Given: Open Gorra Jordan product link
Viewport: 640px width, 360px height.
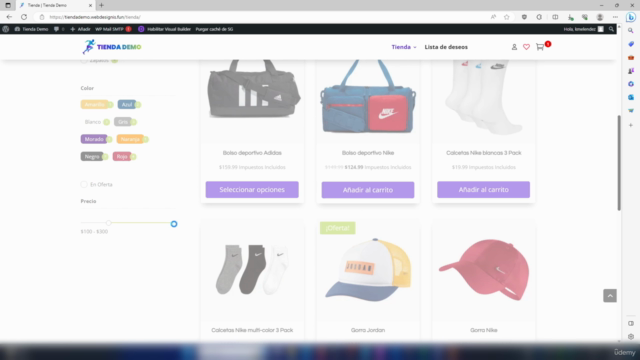Looking at the screenshot, I should point(368,330).
